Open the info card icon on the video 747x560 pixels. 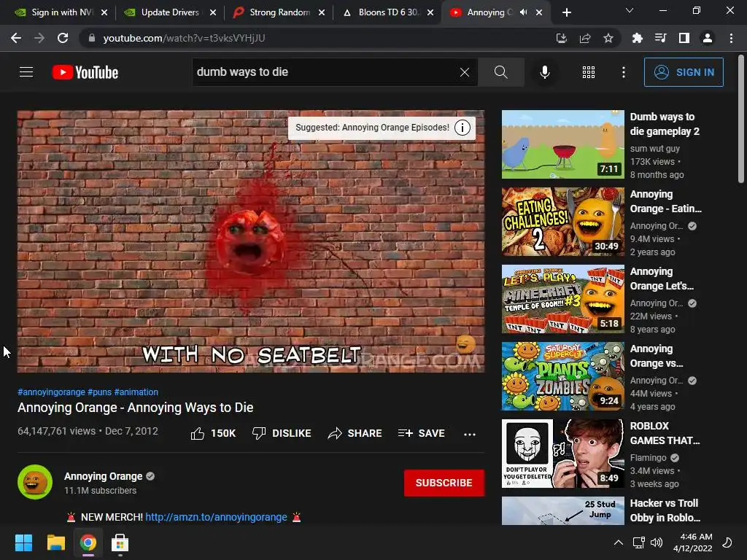point(462,128)
